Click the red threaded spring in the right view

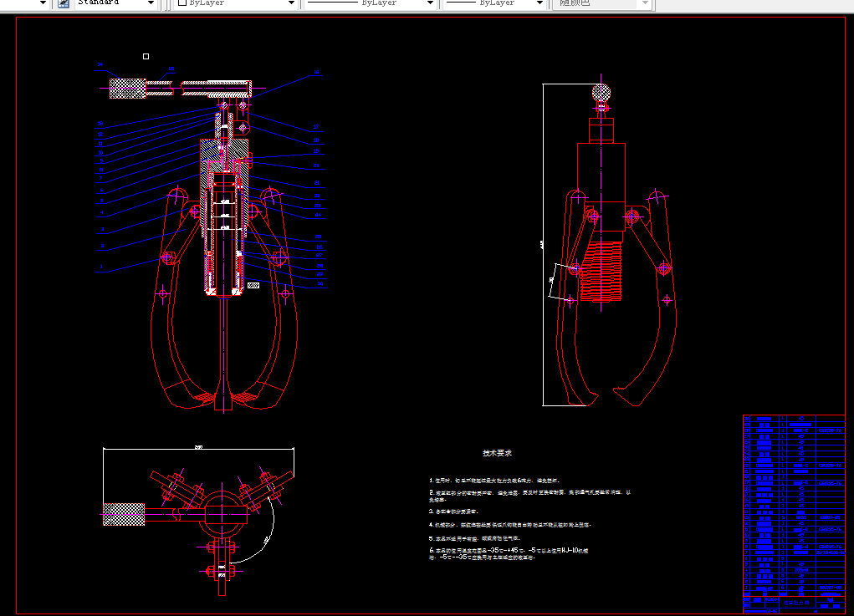pos(601,271)
